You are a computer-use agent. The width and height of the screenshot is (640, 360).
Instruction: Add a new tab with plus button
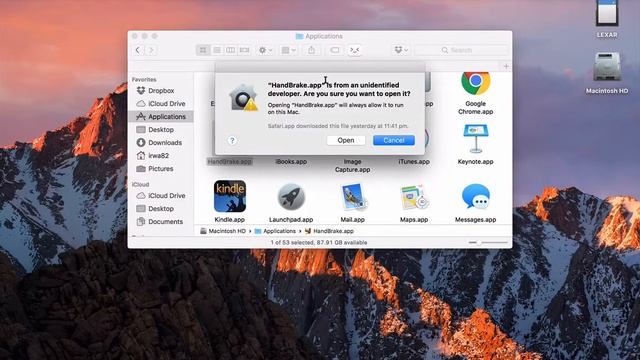click(506, 66)
